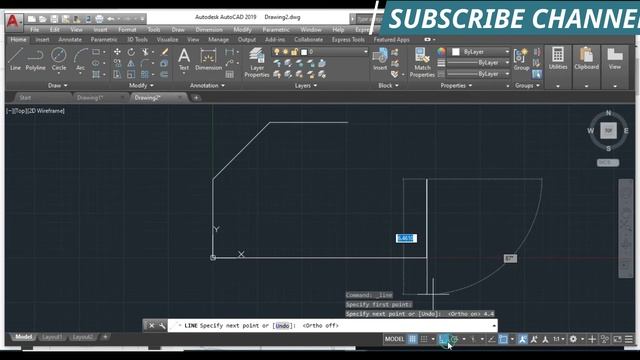Toggle the layer lock icon in layer dropdown

click(x=294, y=52)
